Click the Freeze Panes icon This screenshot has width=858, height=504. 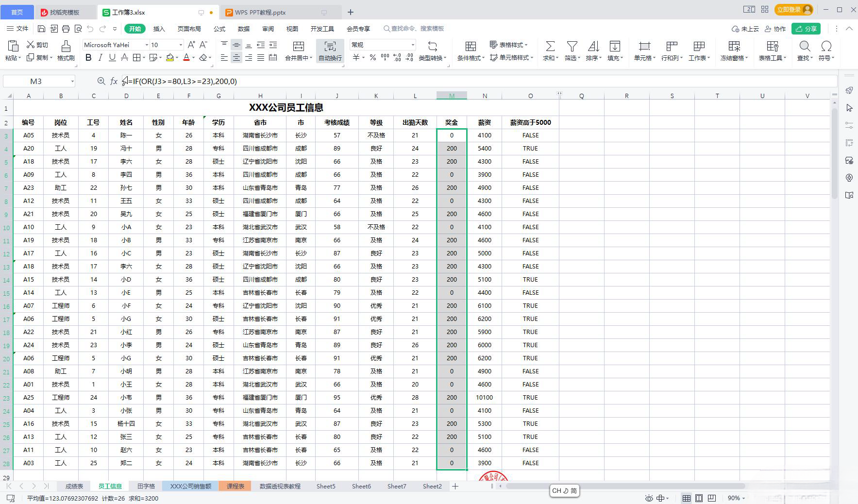[x=734, y=46]
